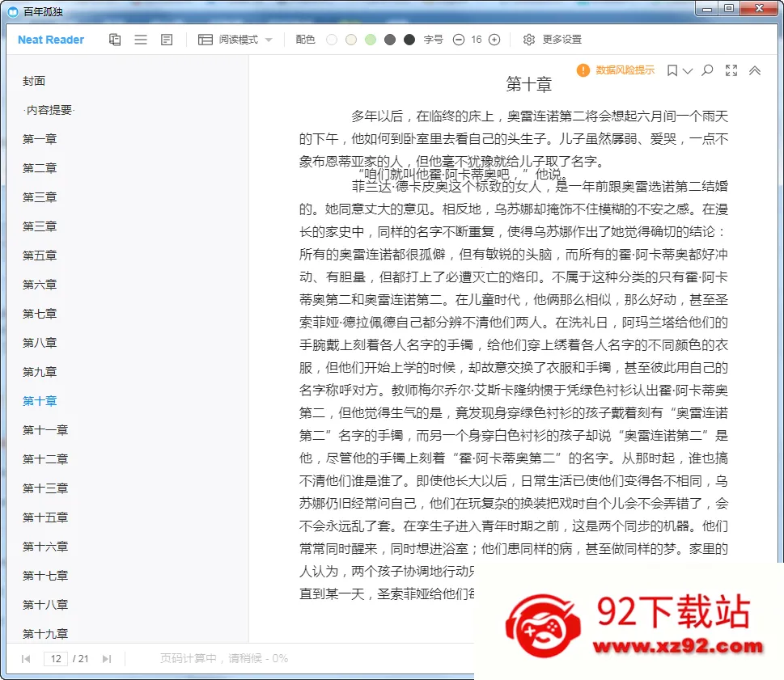Collapse the toolbar with double chevron
Screen dimensions: 784x680
755,70
